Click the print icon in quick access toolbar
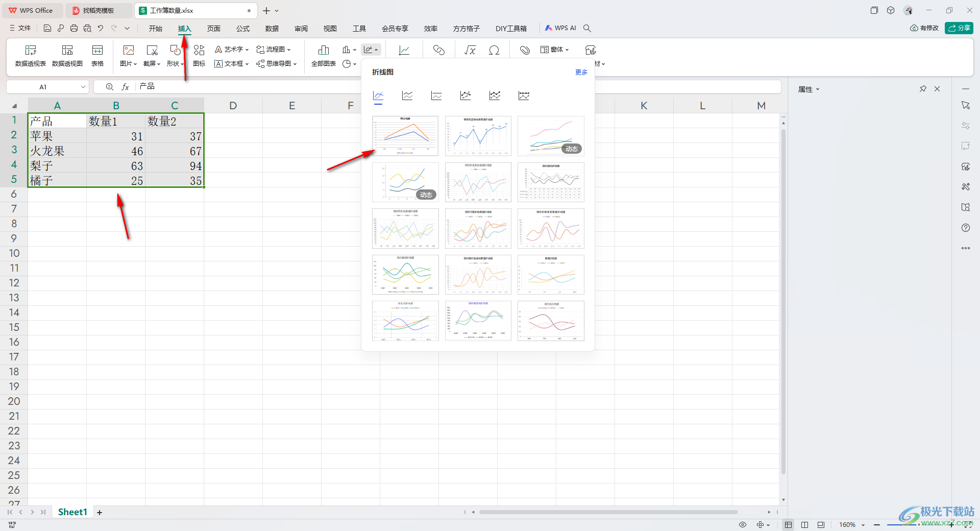 click(74, 29)
